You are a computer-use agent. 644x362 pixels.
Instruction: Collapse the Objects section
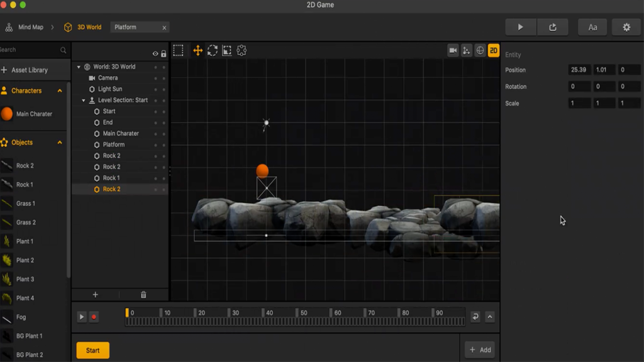(60, 143)
